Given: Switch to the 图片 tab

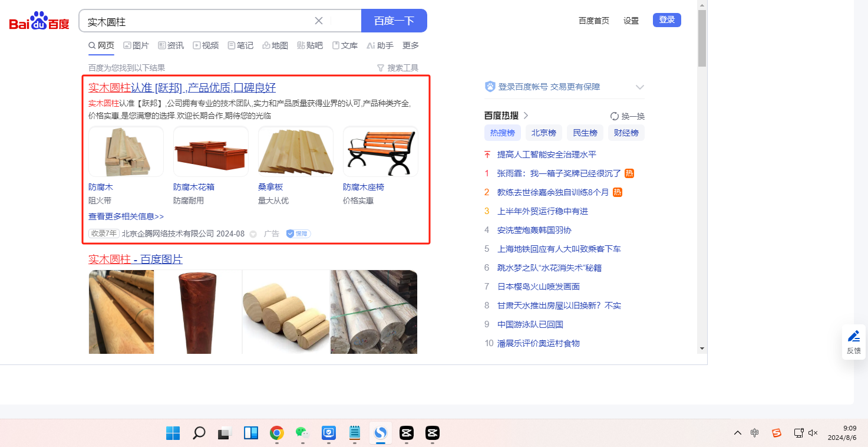Looking at the screenshot, I should pos(136,45).
